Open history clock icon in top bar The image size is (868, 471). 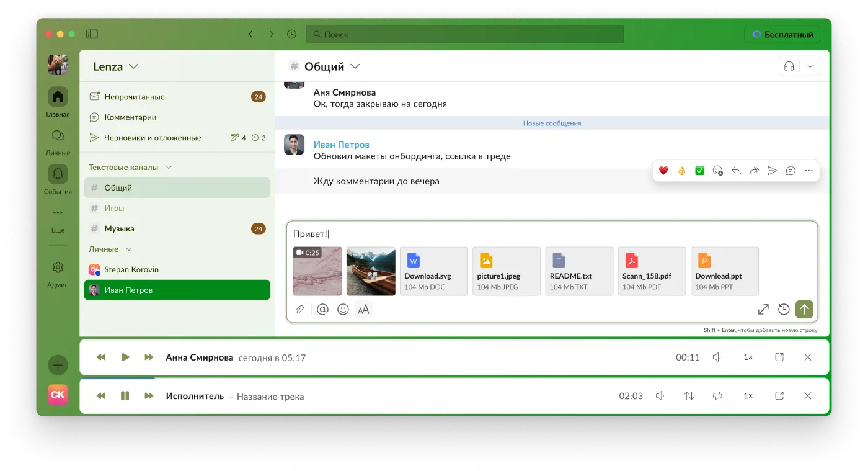click(x=291, y=34)
